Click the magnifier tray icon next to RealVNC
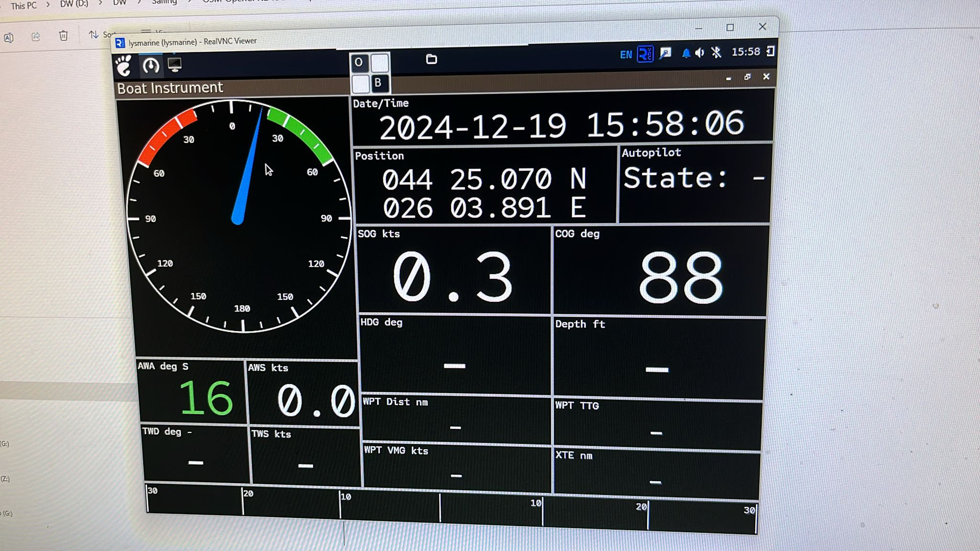This screenshot has height=551, width=980. pyautogui.click(x=665, y=54)
